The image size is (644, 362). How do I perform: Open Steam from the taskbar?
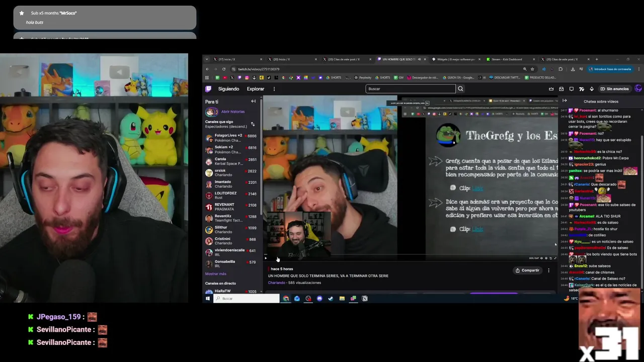331,299
